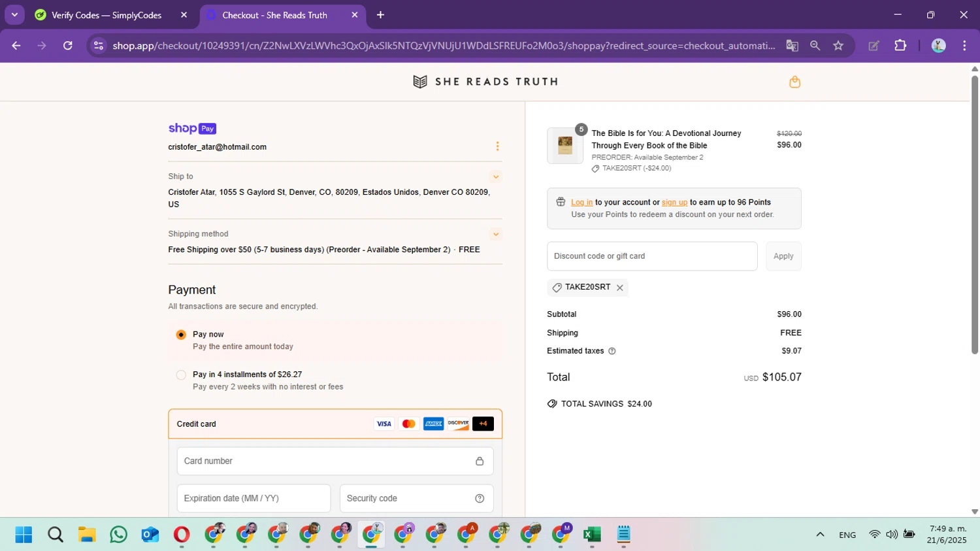Click the USD $105.07 total amount
The image size is (980, 551).
click(x=772, y=377)
